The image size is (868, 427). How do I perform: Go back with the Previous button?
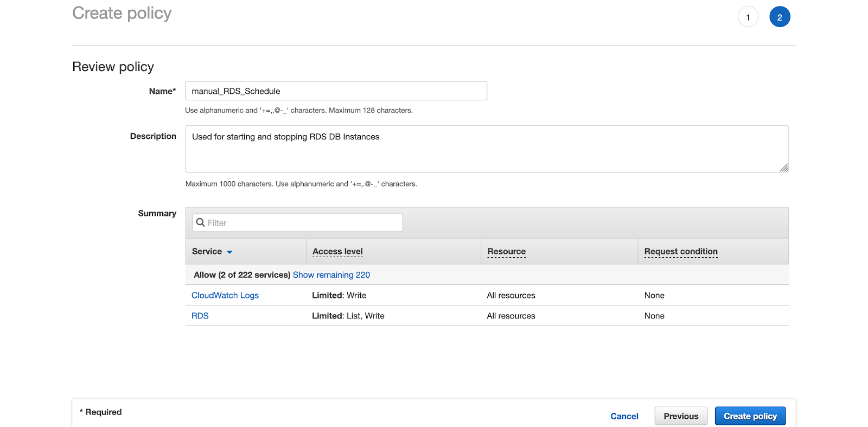click(681, 416)
